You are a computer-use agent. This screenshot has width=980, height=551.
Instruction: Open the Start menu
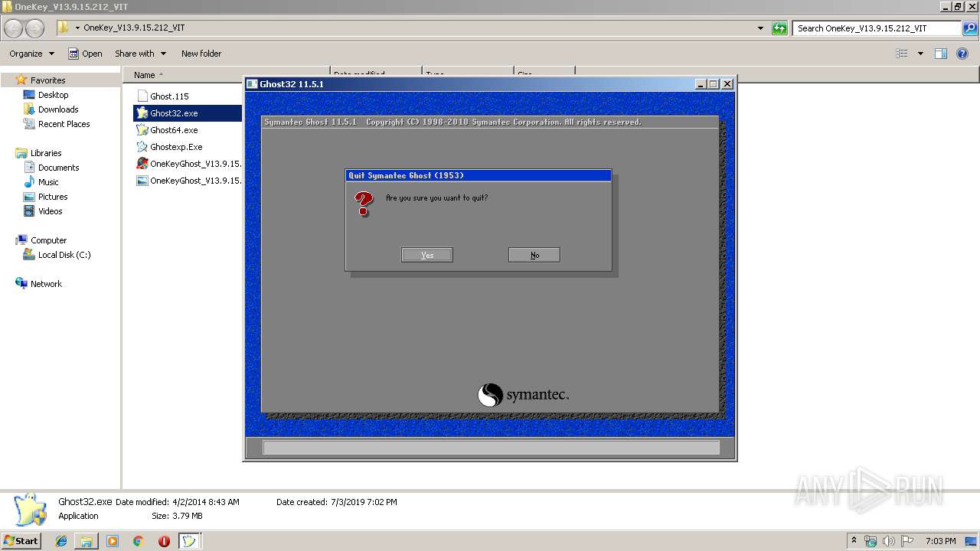[x=21, y=540]
